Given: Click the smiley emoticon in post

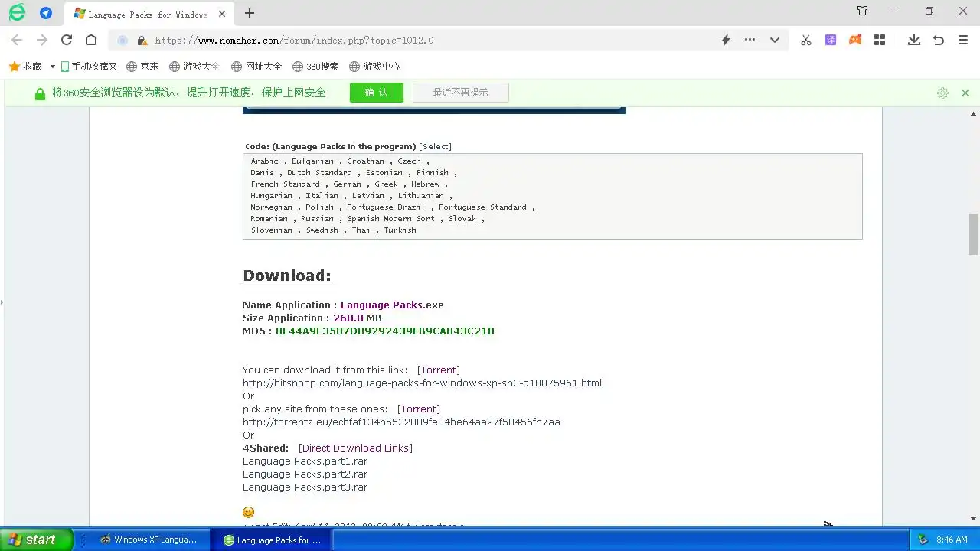Looking at the screenshot, I should [248, 512].
